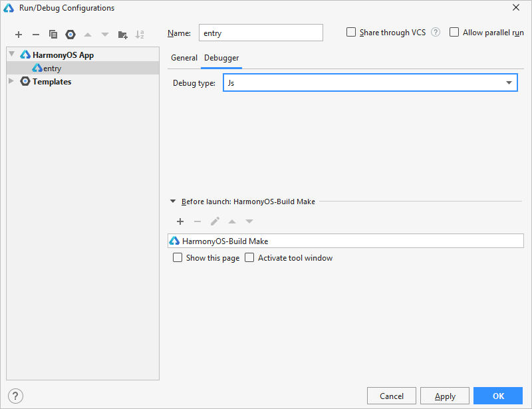532x409 pixels.
Task: Add a Before launch task
Action: click(180, 221)
